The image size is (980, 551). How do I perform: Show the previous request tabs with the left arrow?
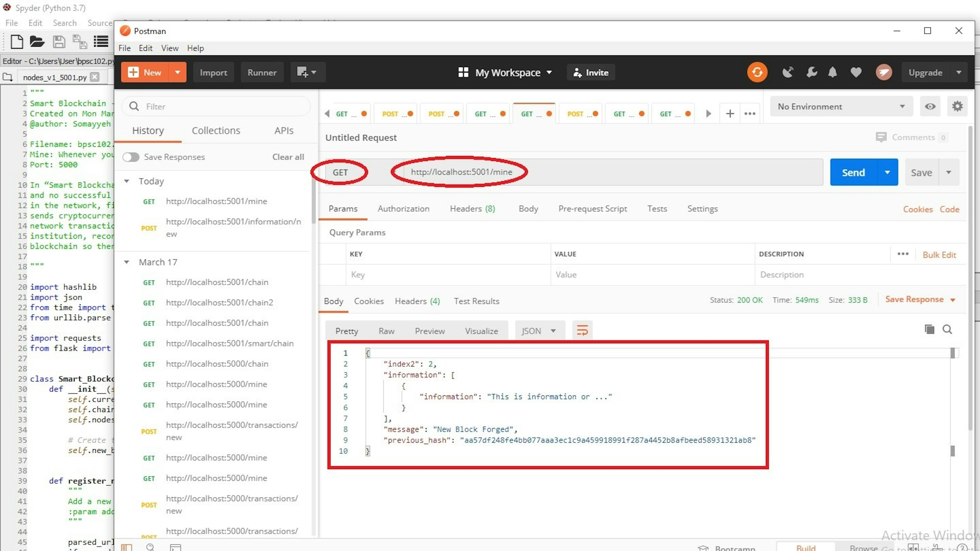coord(327,113)
